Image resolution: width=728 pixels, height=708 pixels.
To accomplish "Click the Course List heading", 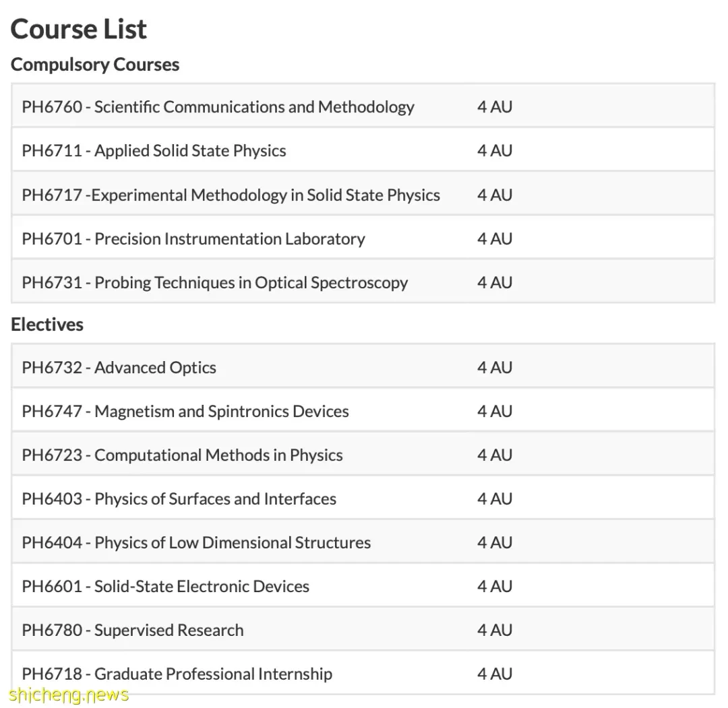I will pos(78,29).
